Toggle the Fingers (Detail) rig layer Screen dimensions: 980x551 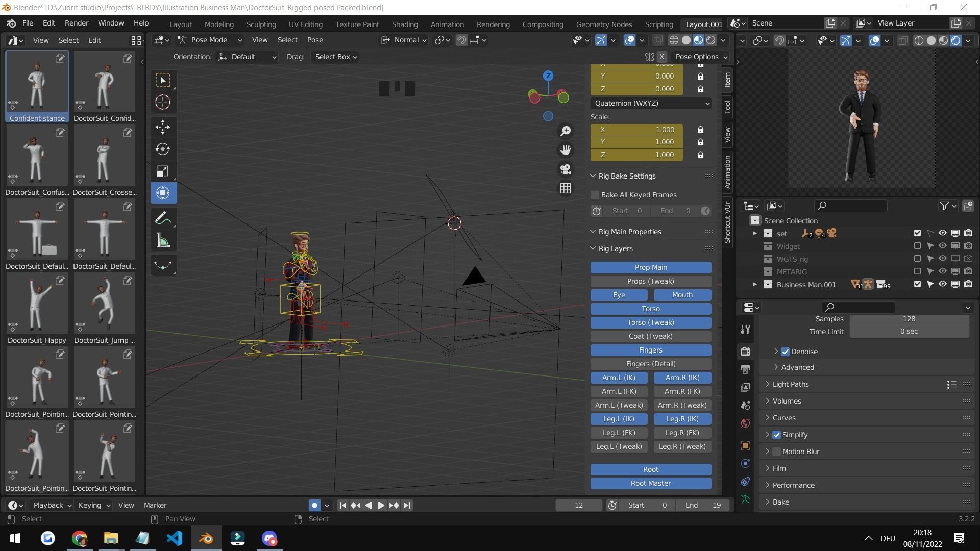(x=651, y=364)
